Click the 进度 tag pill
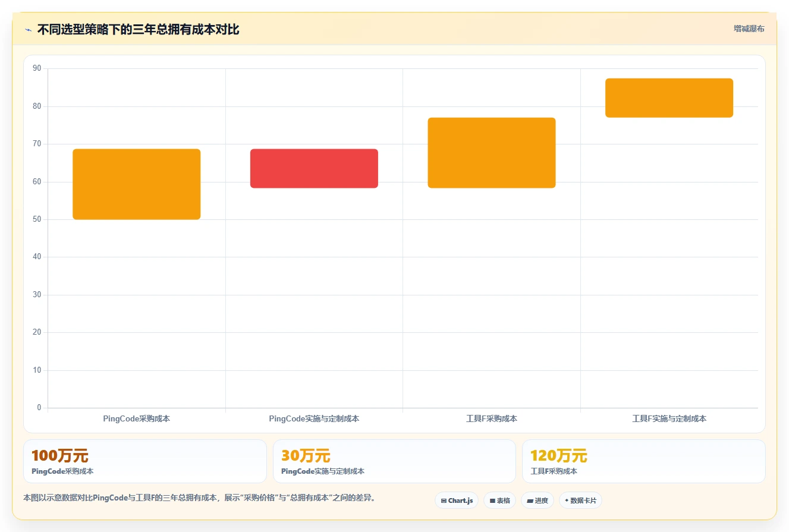This screenshot has width=789, height=532. tap(537, 500)
